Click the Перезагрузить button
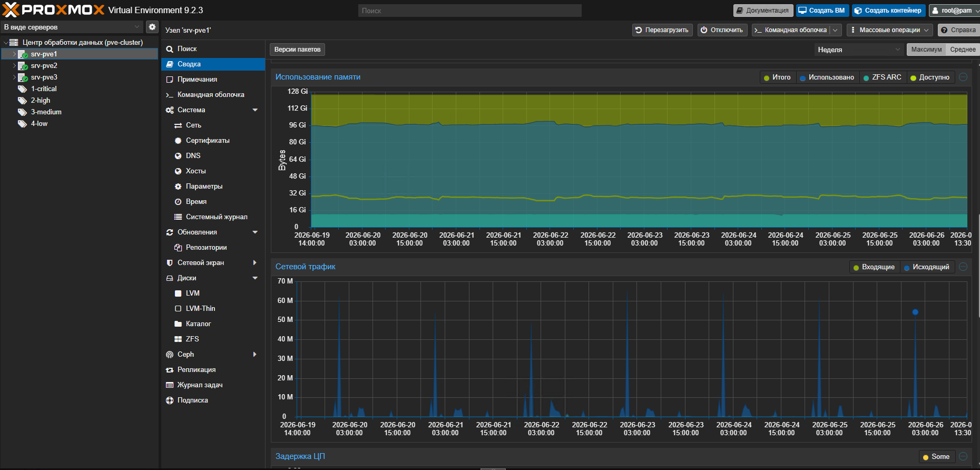Screen dimensions: 980x470 click(x=662, y=30)
